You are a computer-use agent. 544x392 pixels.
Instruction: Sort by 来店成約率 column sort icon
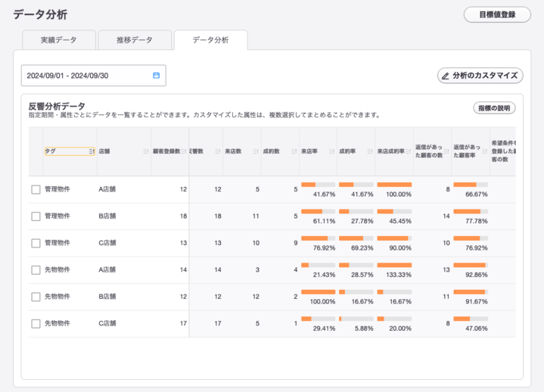pyautogui.click(x=409, y=151)
